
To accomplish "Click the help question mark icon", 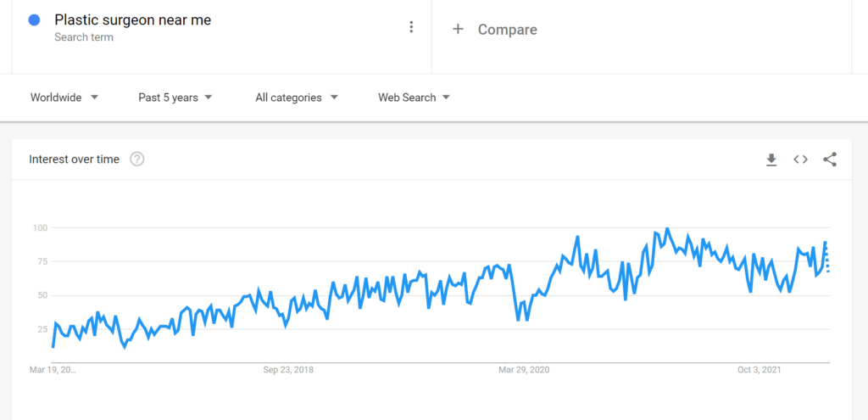I will click(x=136, y=160).
